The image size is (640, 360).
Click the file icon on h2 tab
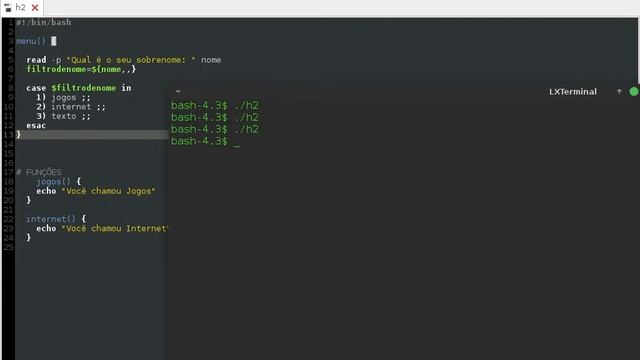pyautogui.click(x=8, y=8)
